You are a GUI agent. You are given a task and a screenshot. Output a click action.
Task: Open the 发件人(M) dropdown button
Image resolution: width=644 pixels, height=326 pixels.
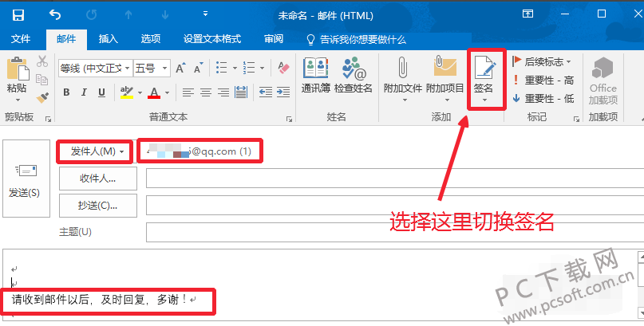95,151
